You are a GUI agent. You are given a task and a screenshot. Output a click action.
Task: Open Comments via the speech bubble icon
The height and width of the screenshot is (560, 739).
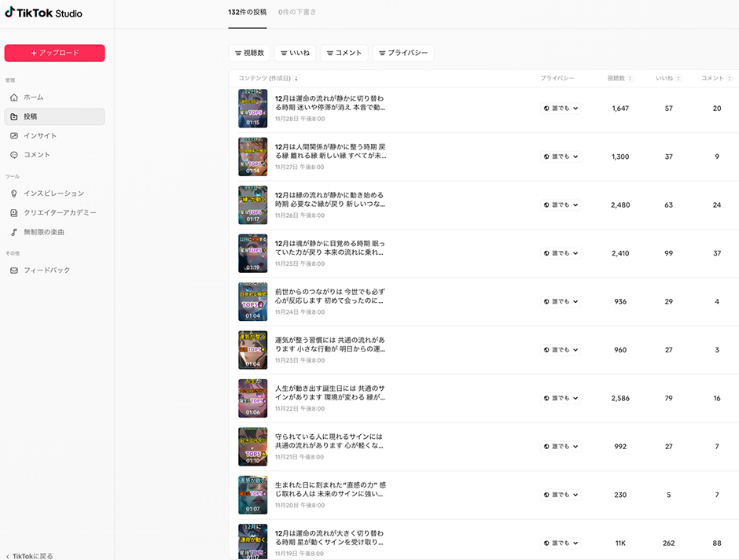coord(14,155)
